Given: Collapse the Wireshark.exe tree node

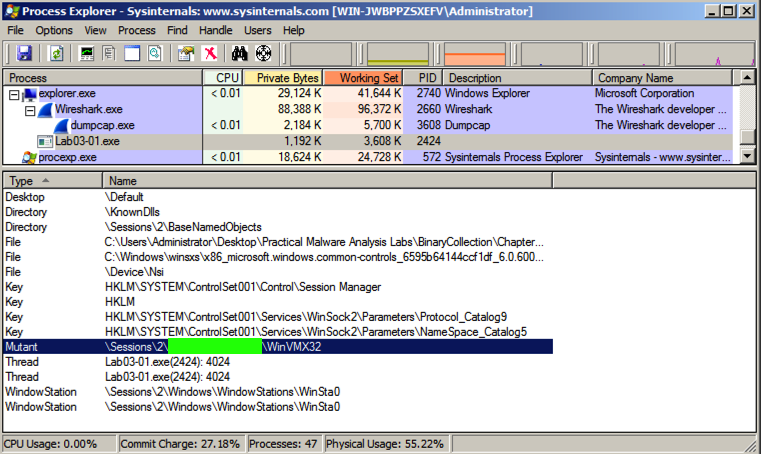Looking at the screenshot, I should pyautogui.click(x=30, y=111).
